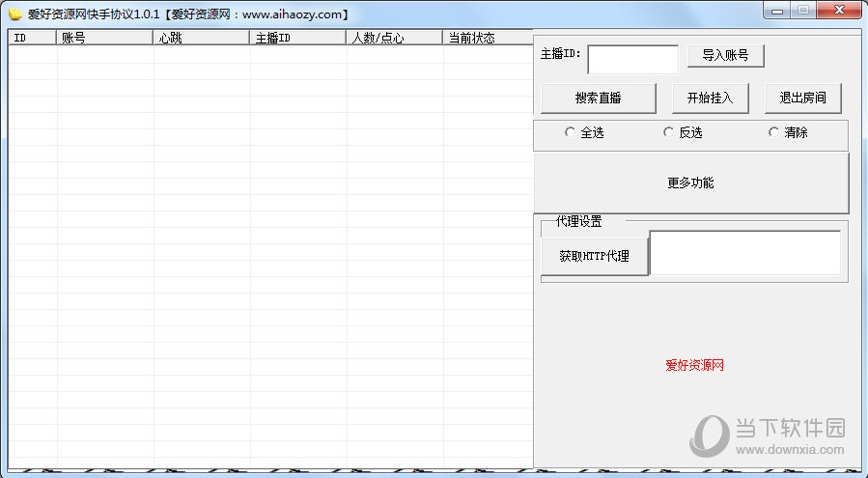Click the application icon in title bar
868x478 pixels.
coord(15,14)
